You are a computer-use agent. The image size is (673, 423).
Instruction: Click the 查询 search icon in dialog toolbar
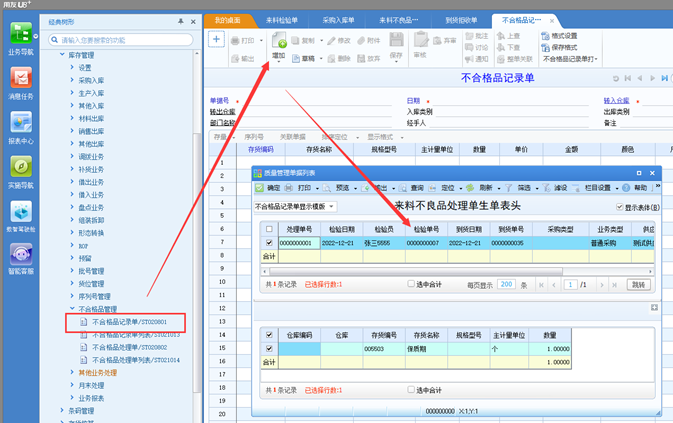(x=403, y=187)
